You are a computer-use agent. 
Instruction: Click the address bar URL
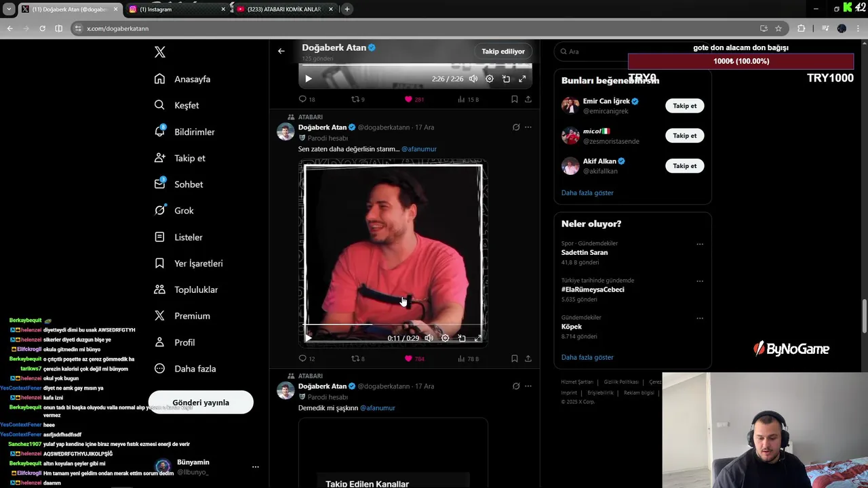coord(117,28)
